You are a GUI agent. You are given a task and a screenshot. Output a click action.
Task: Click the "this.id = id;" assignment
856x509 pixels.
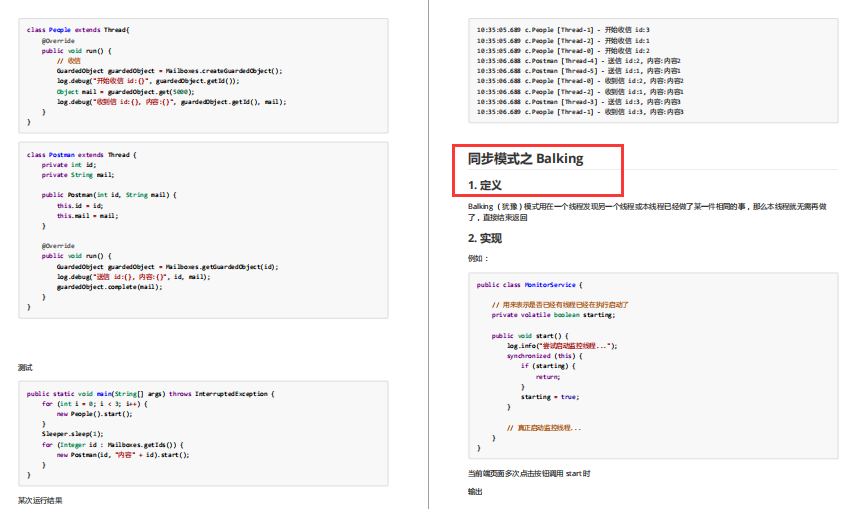[80, 206]
